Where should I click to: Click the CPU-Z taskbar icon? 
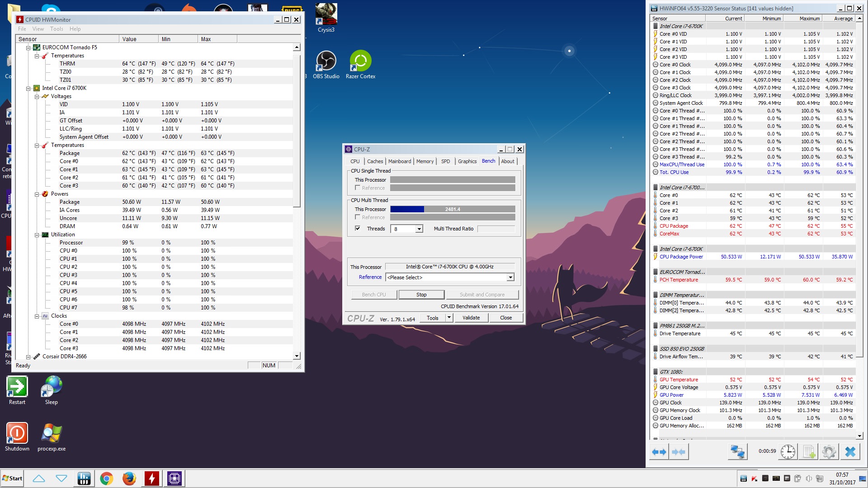point(175,478)
